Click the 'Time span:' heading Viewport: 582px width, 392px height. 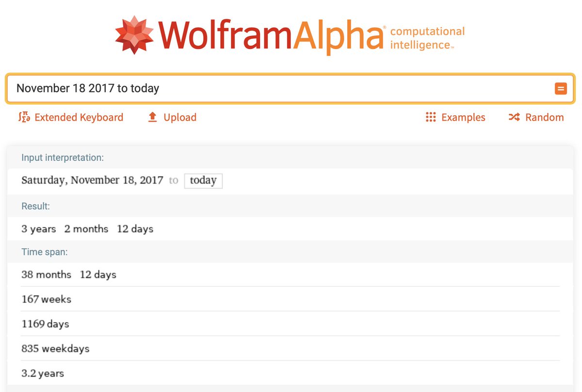(45, 252)
